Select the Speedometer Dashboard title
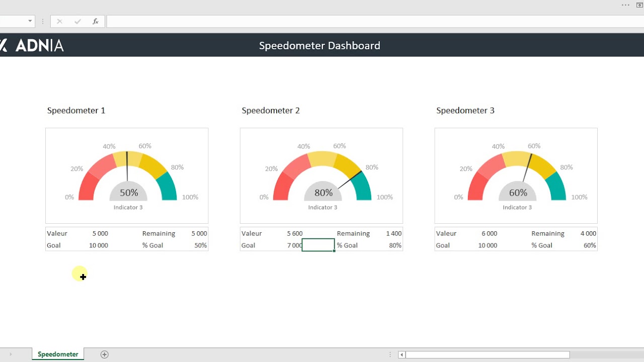 (319, 46)
